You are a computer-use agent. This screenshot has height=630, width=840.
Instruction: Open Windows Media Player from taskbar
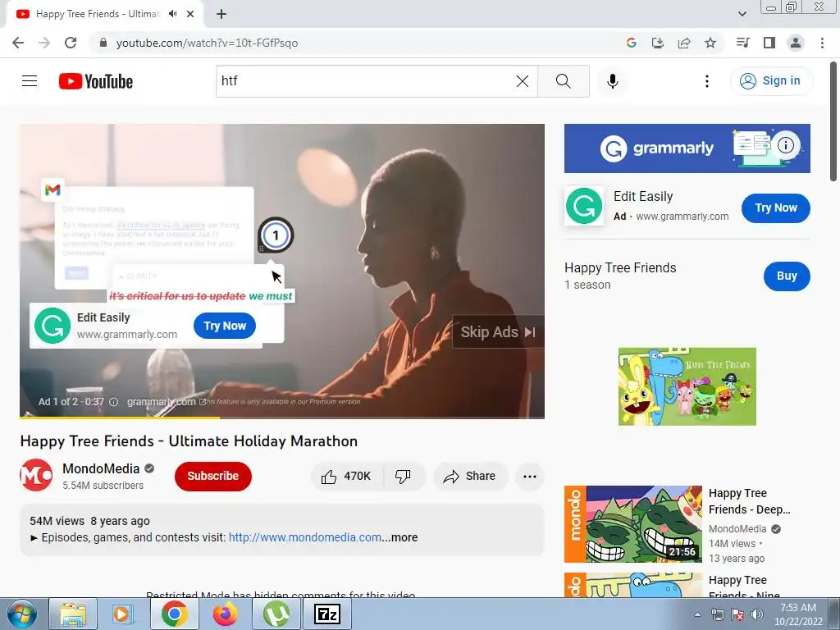[x=123, y=614]
